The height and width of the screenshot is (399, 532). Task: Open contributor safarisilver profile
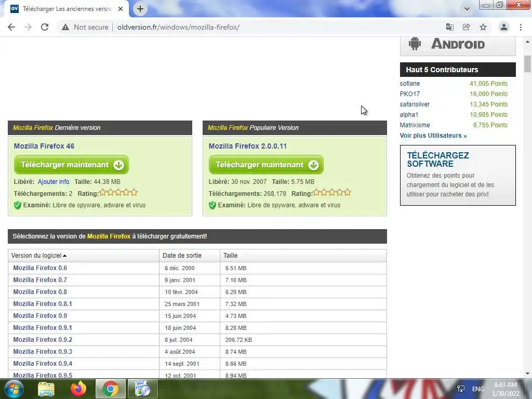[415, 104]
